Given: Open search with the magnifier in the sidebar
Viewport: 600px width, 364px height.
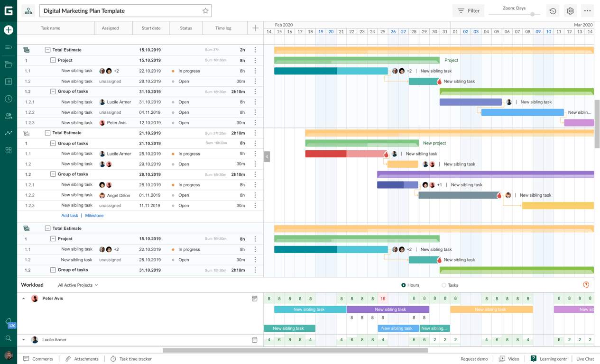Looking at the screenshot, I should (x=9, y=338).
